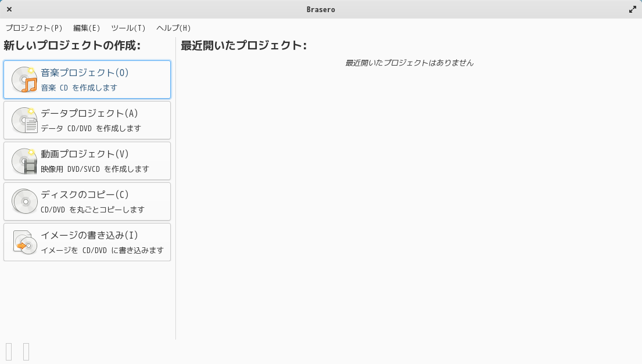Open the ヘルプ(H) menu
Screen dimensions: 642x364
click(174, 28)
